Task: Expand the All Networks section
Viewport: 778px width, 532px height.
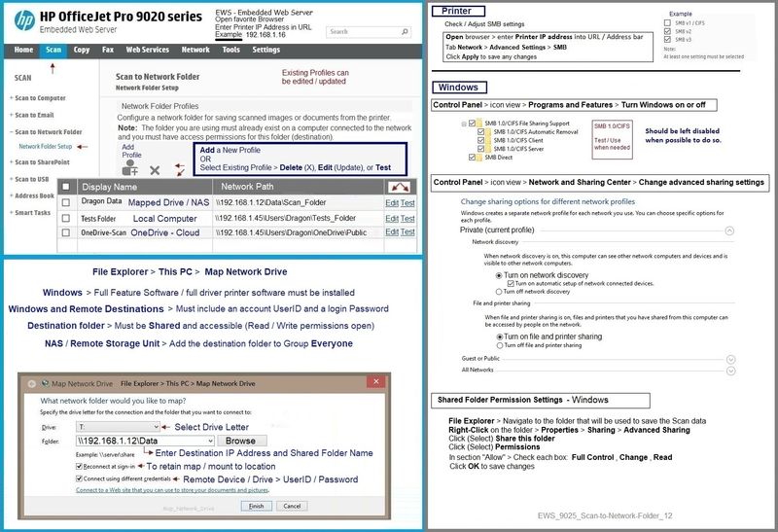Action: [x=730, y=371]
